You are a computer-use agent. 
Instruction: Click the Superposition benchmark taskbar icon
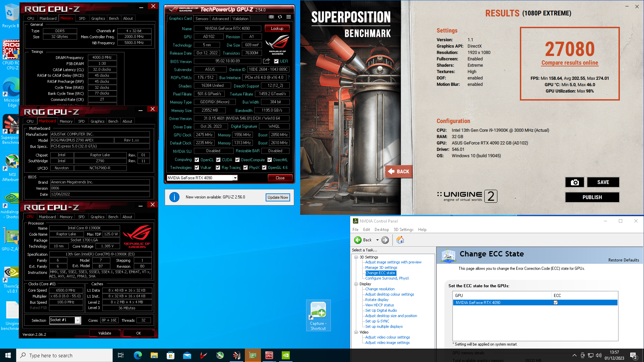click(236, 355)
